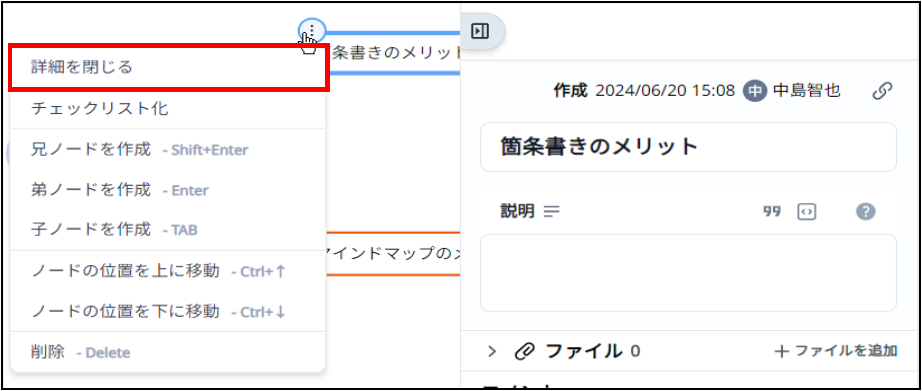Click the 箇条書きのメリット title field
Viewport: 922px width, 391px height.
point(689,147)
